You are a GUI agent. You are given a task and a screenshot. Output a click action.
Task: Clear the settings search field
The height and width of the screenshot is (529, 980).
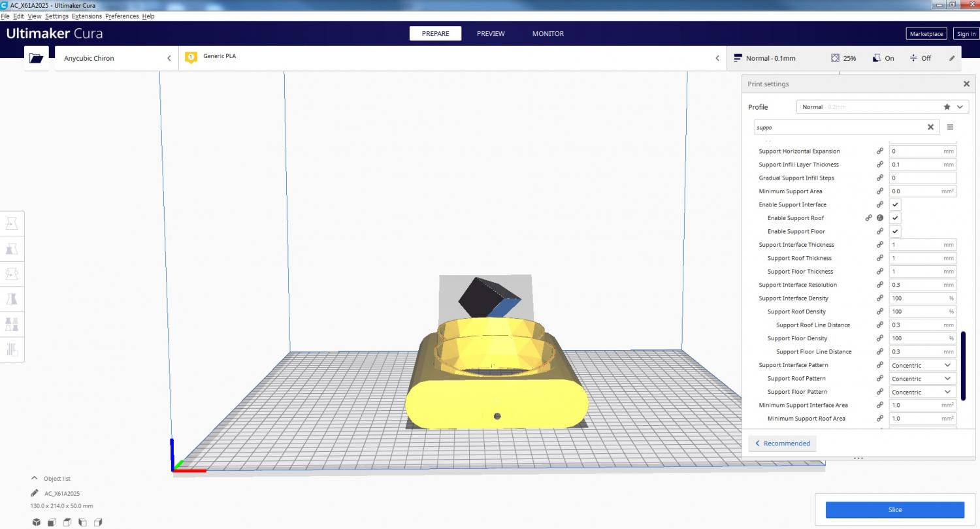930,127
